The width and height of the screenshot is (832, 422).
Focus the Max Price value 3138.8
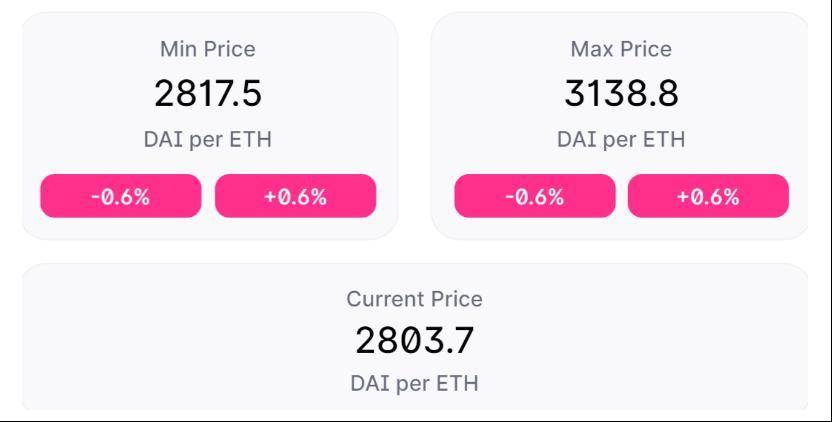point(621,93)
